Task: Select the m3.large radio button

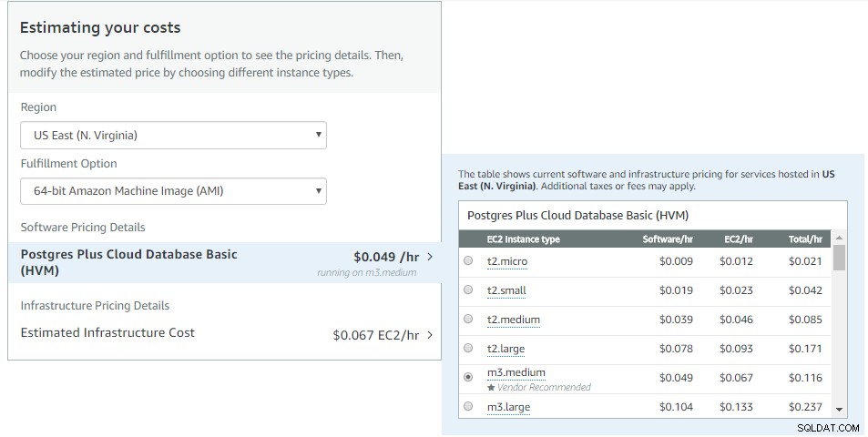Action: [x=468, y=407]
